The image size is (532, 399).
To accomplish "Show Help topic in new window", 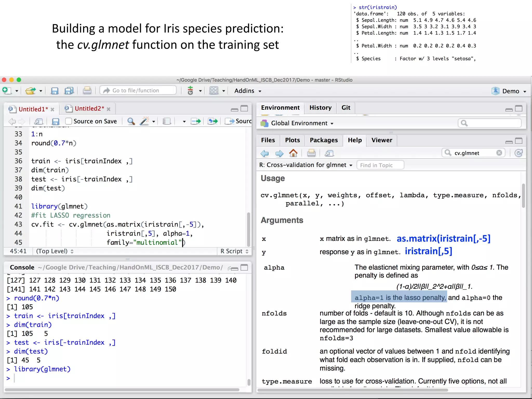I will [x=329, y=153].
